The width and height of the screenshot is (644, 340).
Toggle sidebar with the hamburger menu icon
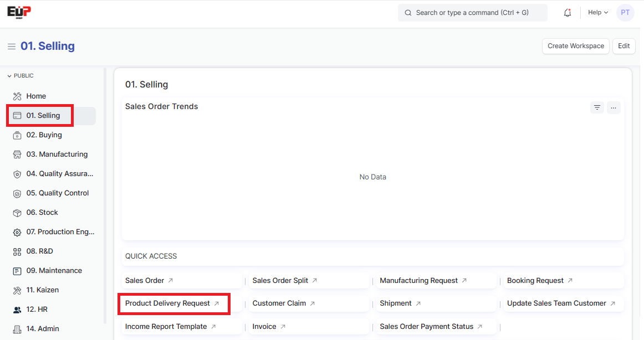[11, 47]
